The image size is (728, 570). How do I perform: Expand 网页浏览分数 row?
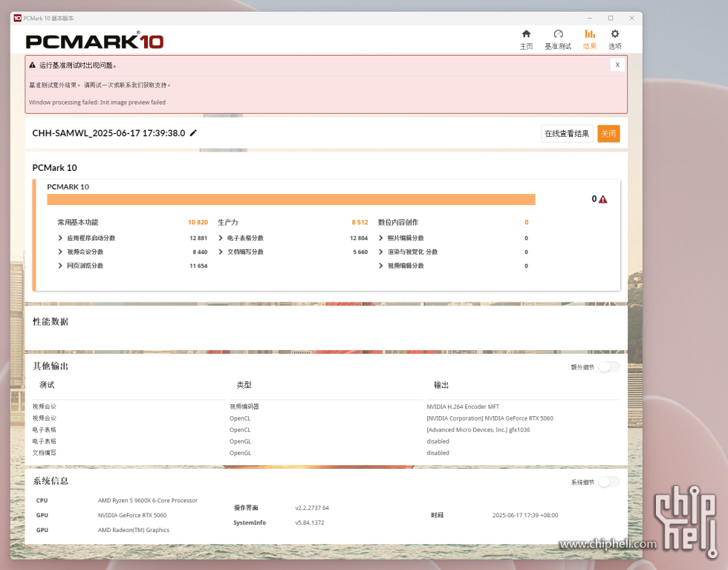click(60, 266)
